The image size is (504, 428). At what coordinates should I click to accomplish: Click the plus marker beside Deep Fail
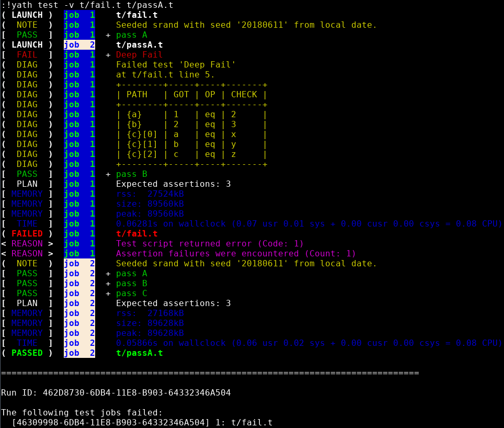tap(108, 55)
